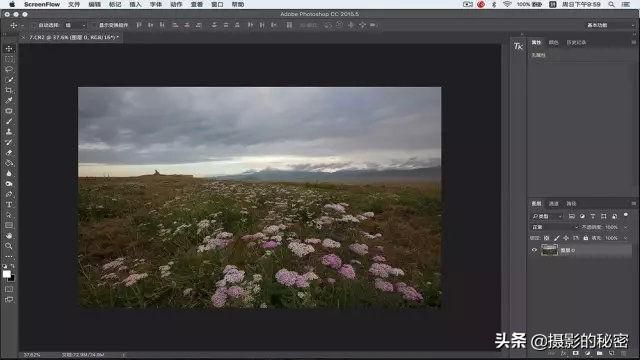Click the foreground color swatch
The width and height of the screenshot is (640, 360).
[7, 274]
